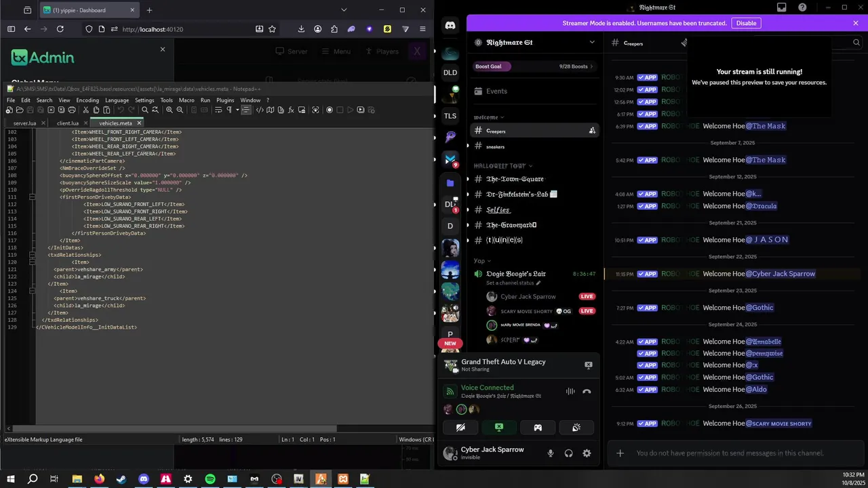The width and height of the screenshot is (868, 488).
Task: Toggle the indent guide icon in Notepad++
Action: click(x=245, y=110)
